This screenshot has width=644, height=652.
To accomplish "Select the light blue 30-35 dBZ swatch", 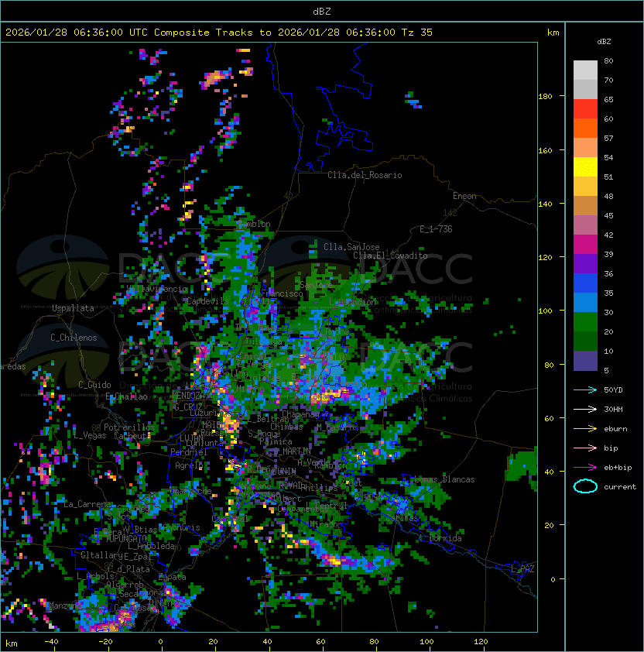I will click(x=585, y=302).
